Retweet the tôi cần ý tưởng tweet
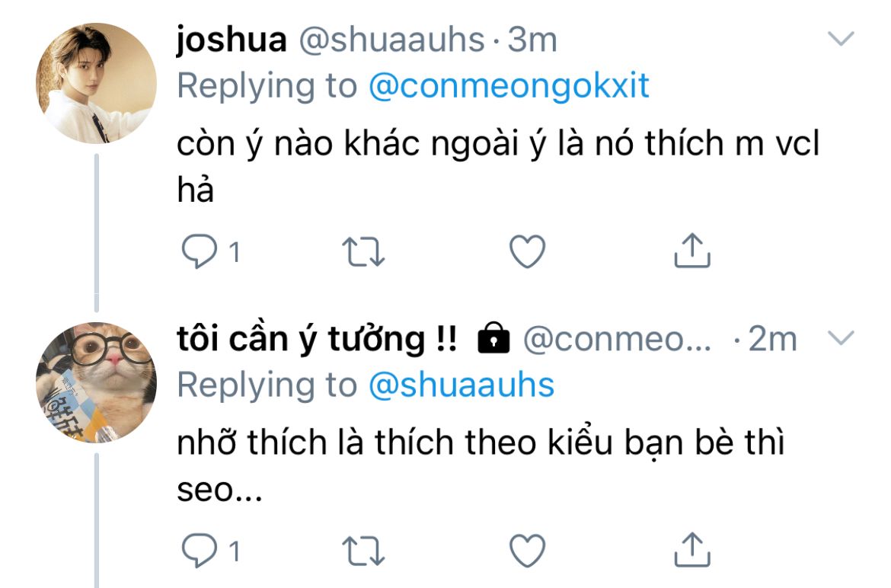The height and width of the screenshot is (588, 891). pyautogui.click(x=364, y=551)
